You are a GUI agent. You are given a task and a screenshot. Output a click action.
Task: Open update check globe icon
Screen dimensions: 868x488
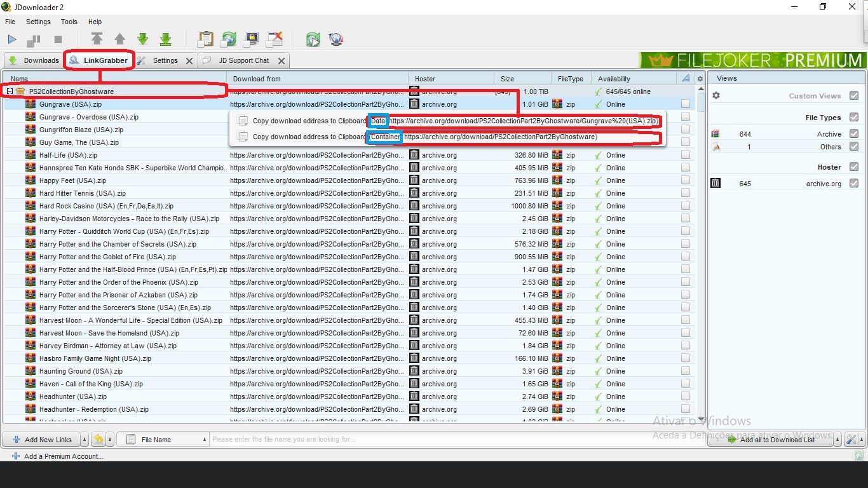pos(336,39)
